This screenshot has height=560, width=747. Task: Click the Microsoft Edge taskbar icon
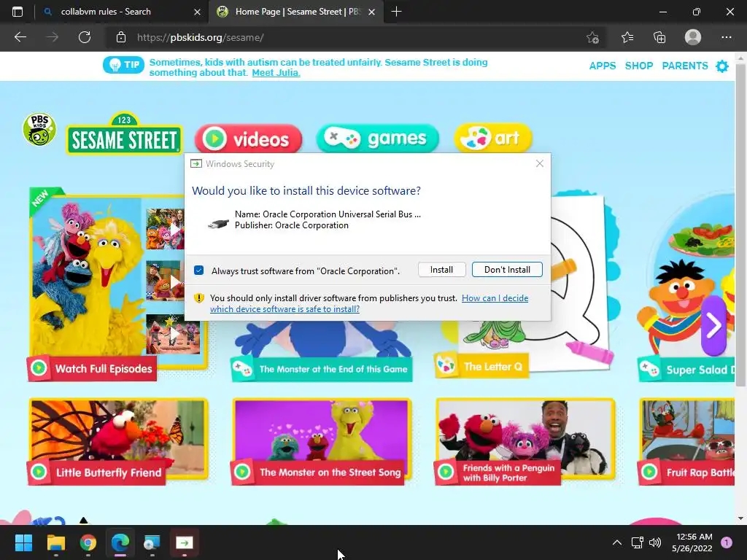click(120, 542)
